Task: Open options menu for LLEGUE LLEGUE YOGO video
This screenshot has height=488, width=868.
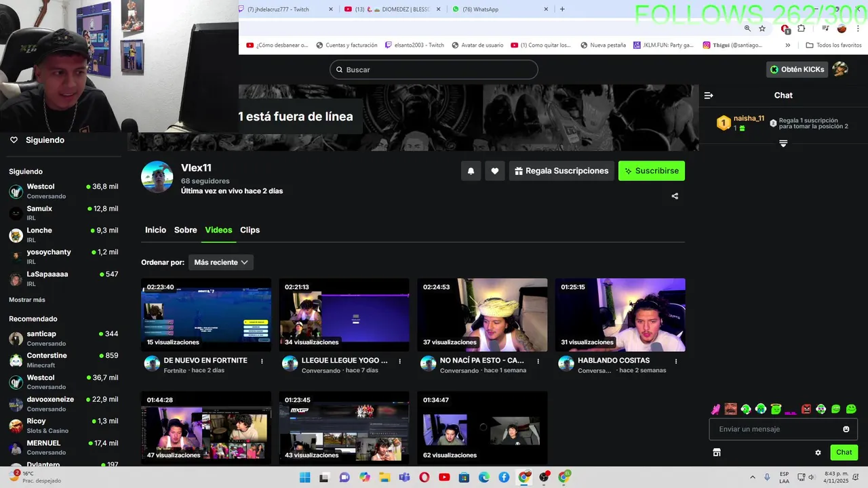Action: click(400, 361)
